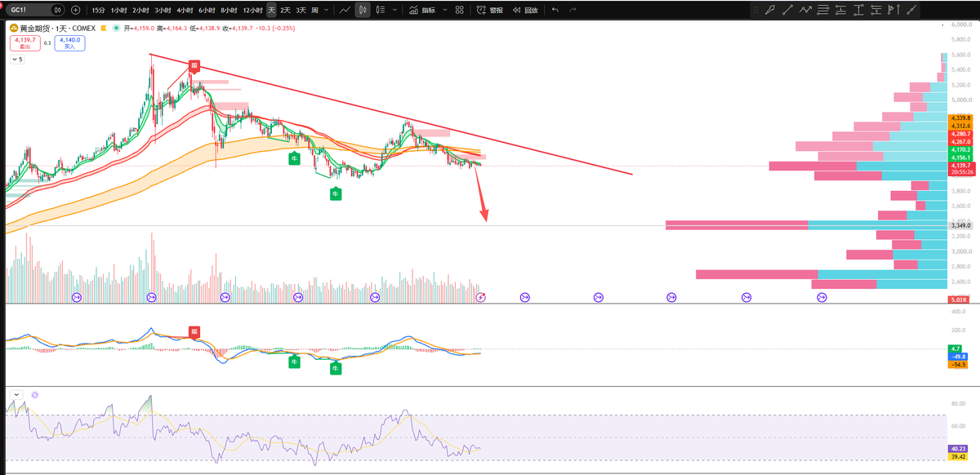Select the zigzag arrow path tool
This screenshot has height=475, width=980.
[x=806, y=10]
